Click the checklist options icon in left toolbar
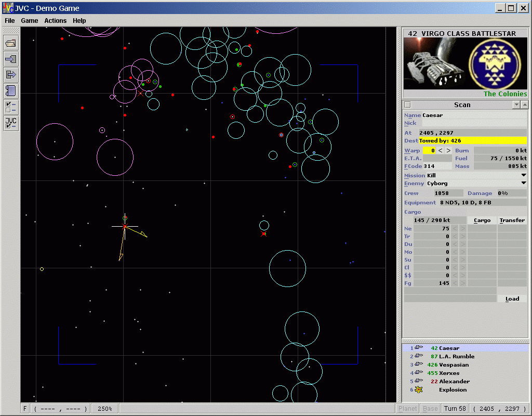This screenshot has height=416, width=532. coord(11,107)
